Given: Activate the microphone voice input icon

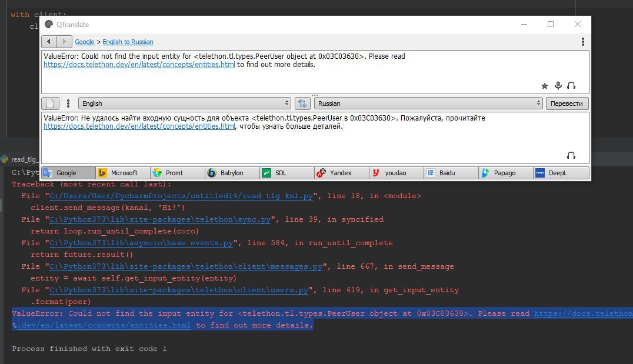Looking at the screenshot, I should point(558,85).
